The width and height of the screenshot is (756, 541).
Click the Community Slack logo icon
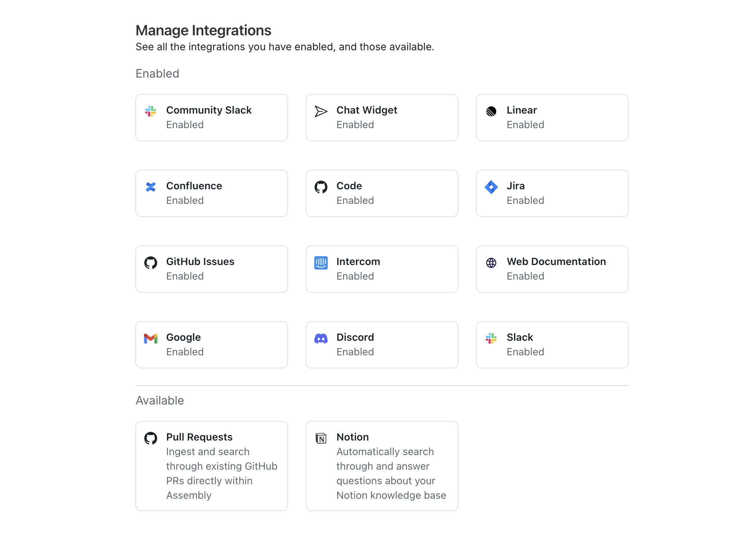pos(150,111)
